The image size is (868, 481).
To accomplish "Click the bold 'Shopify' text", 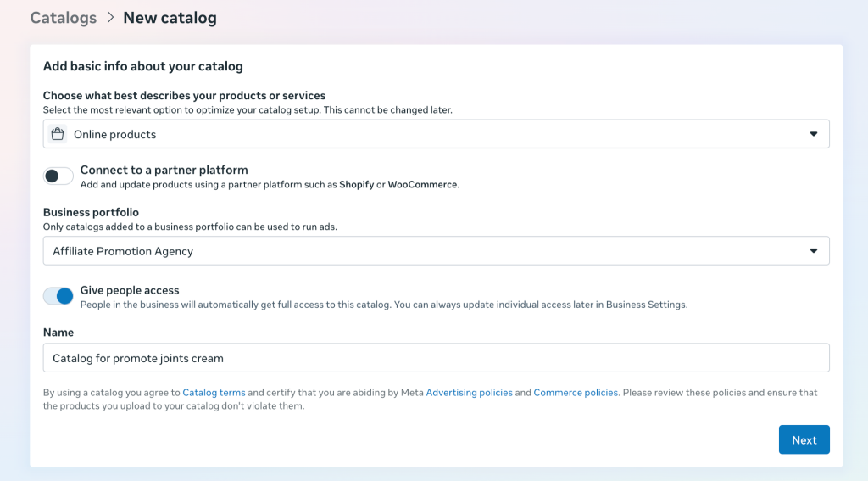I will (x=357, y=185).
